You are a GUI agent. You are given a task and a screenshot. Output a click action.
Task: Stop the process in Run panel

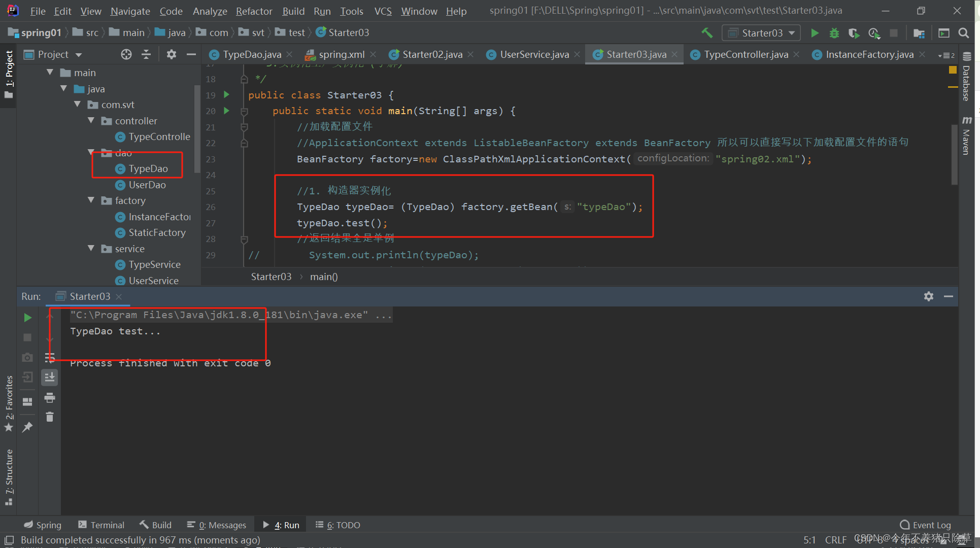(x=28, y=337)
